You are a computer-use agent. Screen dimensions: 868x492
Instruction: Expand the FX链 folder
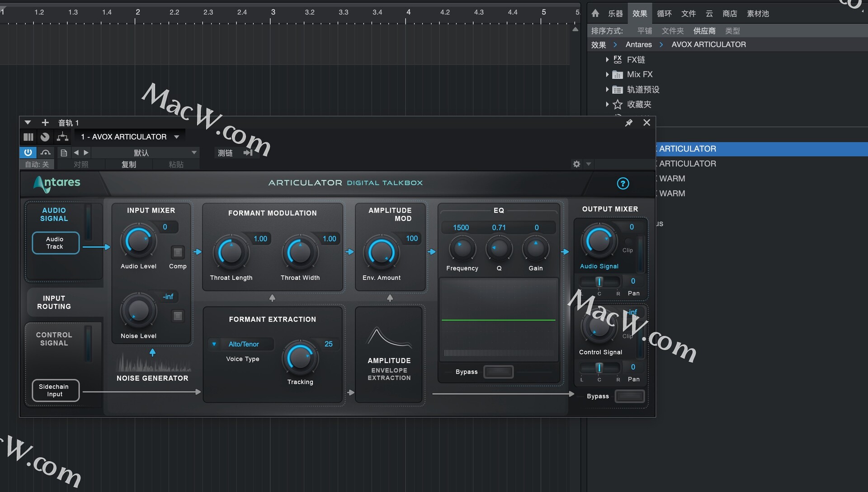pyautogui.click(x=607, y=59)
